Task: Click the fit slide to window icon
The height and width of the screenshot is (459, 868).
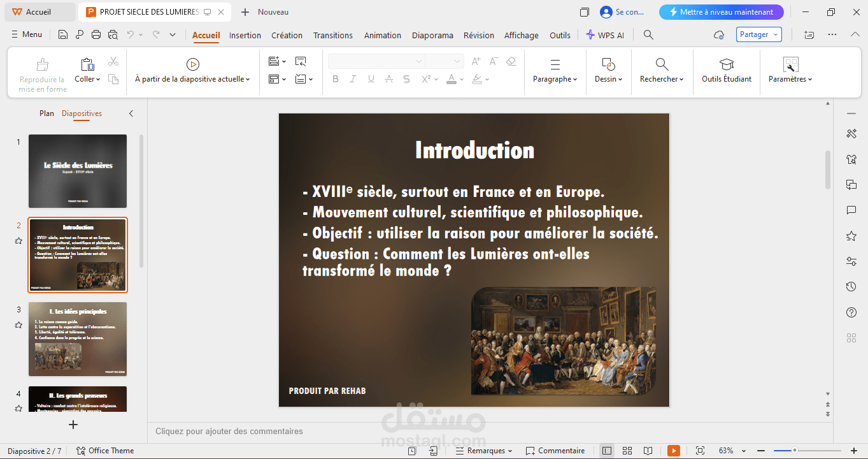Action: click(701, 451)
